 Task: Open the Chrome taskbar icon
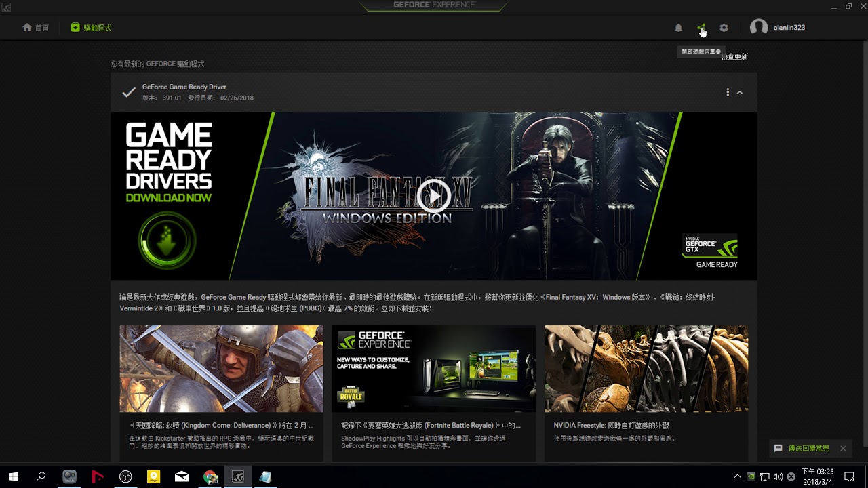pos(210,476)
